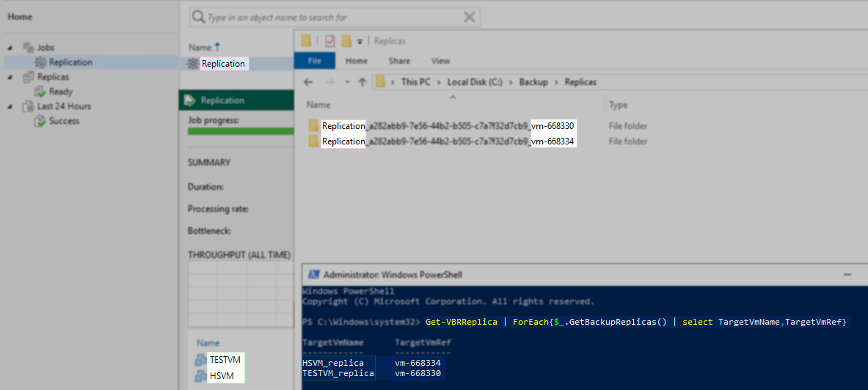Sort Explorer files by Type column

[x=618, y=105]
